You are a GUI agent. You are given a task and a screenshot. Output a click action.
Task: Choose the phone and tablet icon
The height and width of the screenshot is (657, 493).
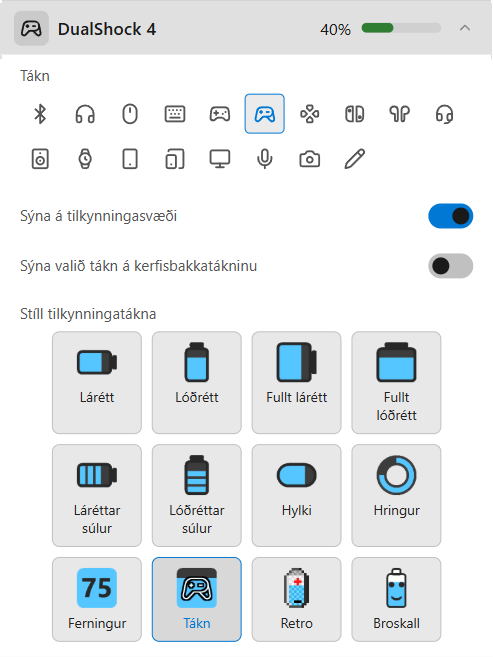(175, 159)
